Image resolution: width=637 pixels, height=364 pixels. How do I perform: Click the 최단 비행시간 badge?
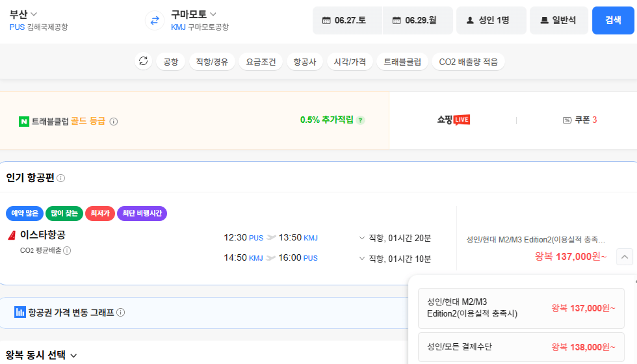[x=142, y=213]
